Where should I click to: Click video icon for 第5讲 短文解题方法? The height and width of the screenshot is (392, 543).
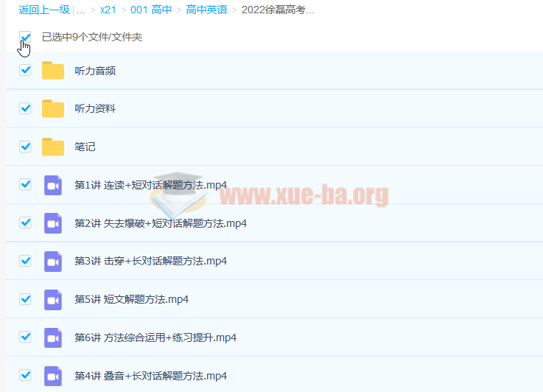point(53,299)
